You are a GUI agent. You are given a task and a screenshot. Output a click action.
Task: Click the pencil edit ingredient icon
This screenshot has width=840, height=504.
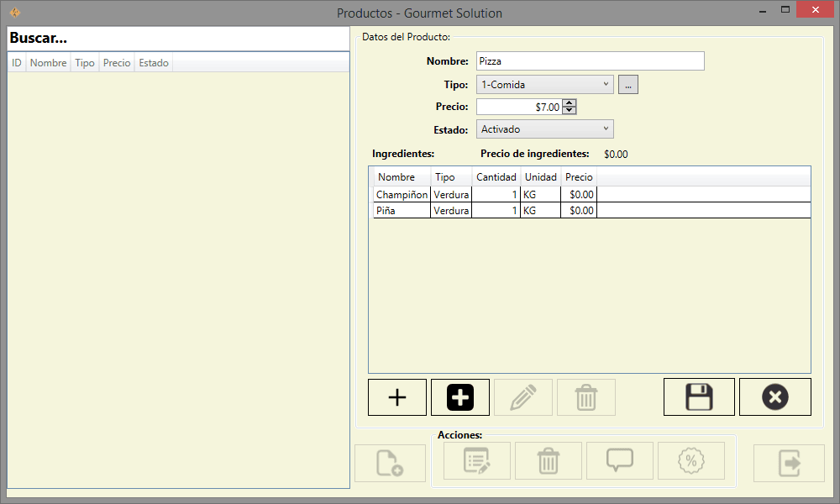tap(523, 397)
